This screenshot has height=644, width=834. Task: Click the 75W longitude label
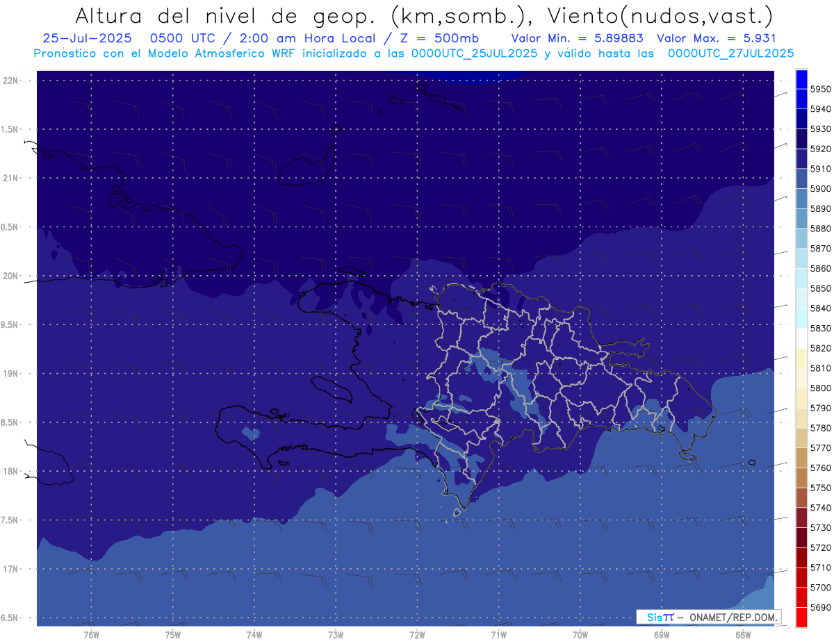coord(173,634)
